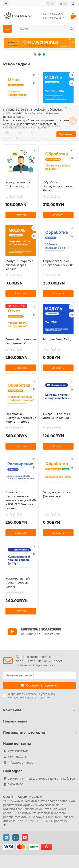The image size is (79, 868).
Task: Click the e-mail input field for newsletter
Action: (40, 675)
